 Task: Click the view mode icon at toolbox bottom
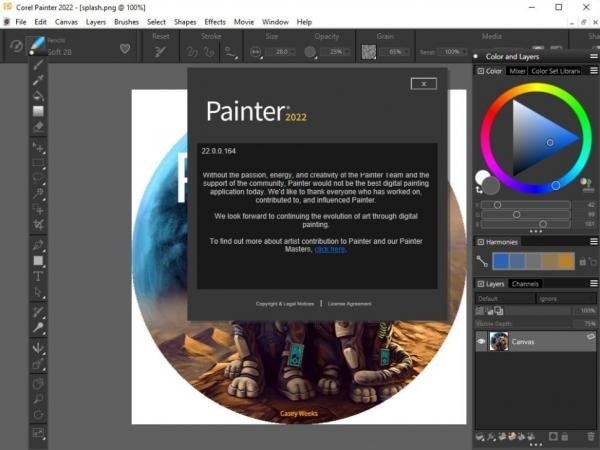(38, 433)
